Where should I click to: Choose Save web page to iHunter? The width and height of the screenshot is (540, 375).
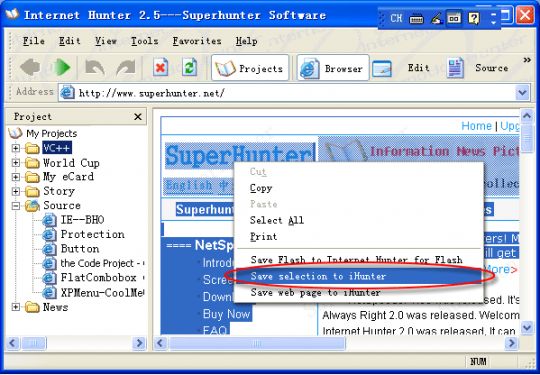point(315,293)
